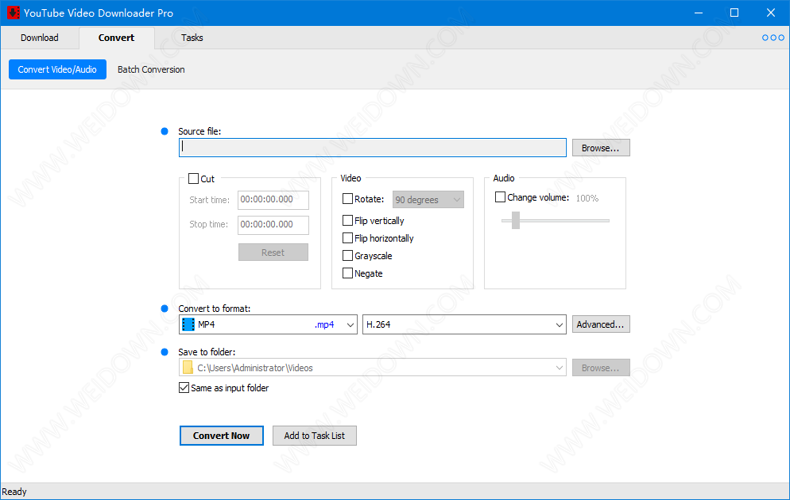The image size is (790, 500).
Task: Select the Convert tab
Action: pos(116,38)
